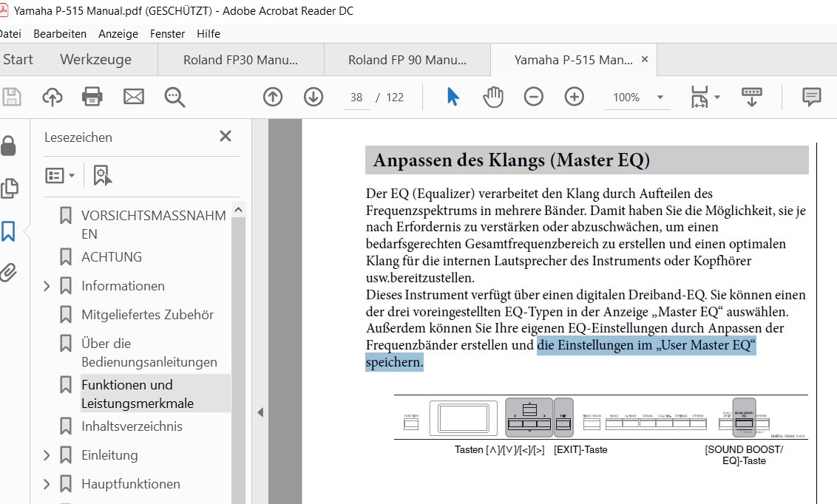Open the Hilfe menu
837x504 pixels.
click(x=209, y=33)
